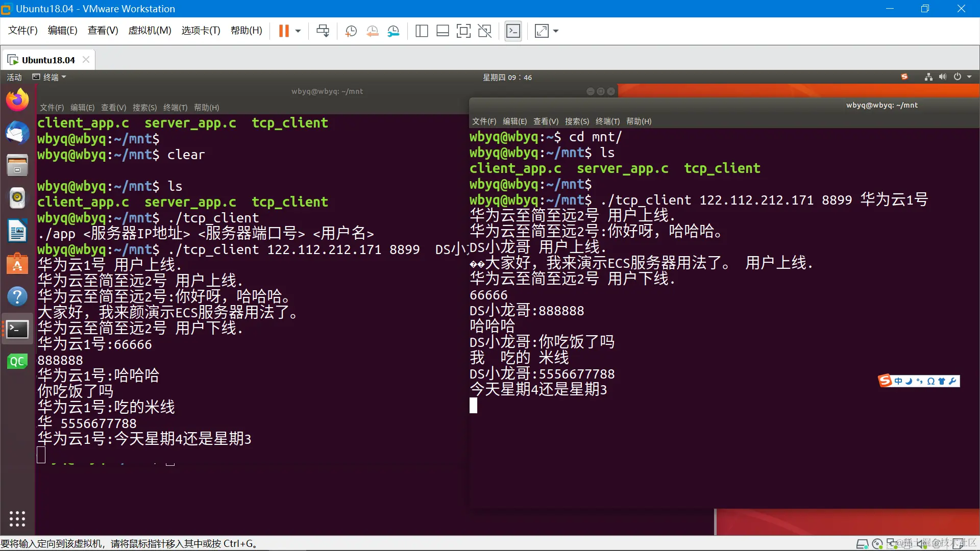Open the Ubuntu system power menu dropdown
Screen dimensions: 980x551
[969, 77]
